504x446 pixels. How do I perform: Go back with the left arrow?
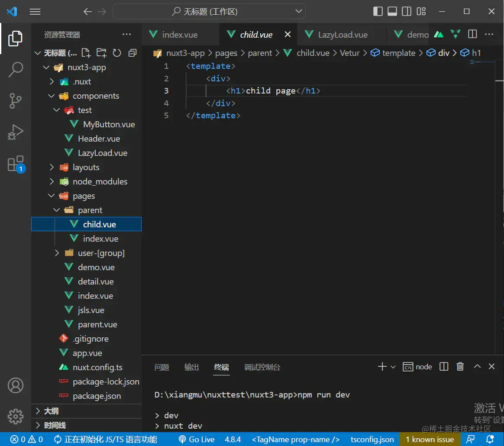(87, 12)
